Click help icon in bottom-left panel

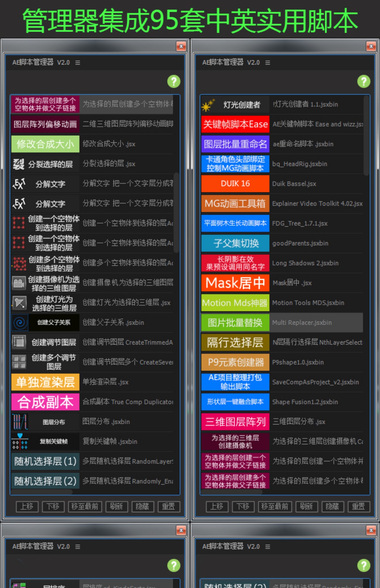(174, 566)
